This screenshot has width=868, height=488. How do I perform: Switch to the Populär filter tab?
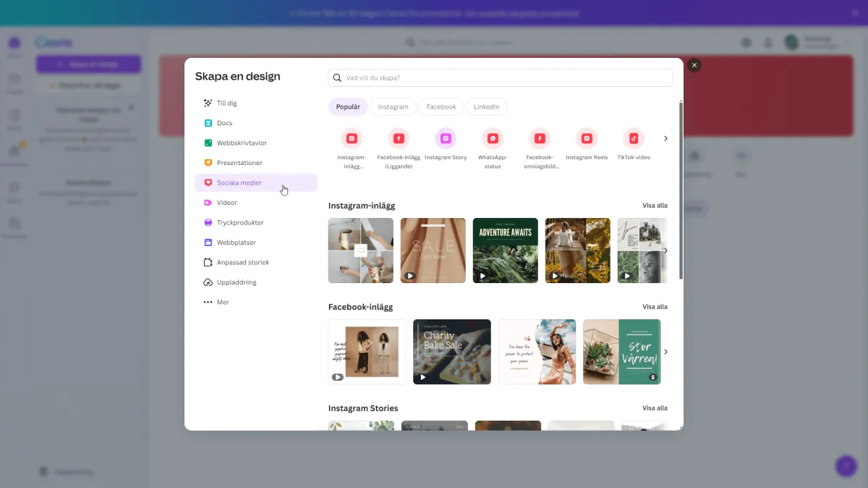coord(348,106)
